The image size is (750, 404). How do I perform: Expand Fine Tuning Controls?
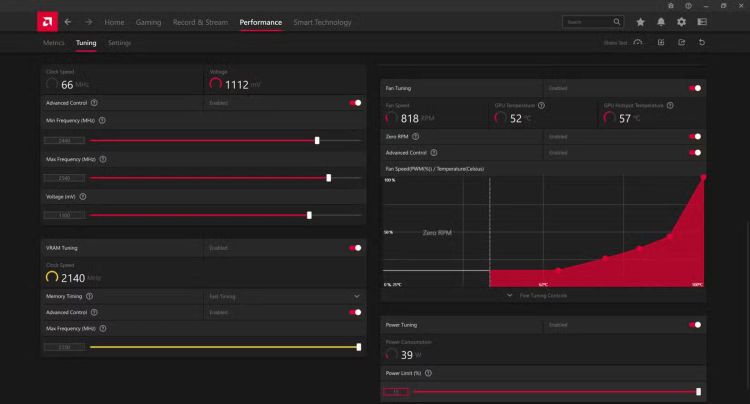[x=538, y=295]
